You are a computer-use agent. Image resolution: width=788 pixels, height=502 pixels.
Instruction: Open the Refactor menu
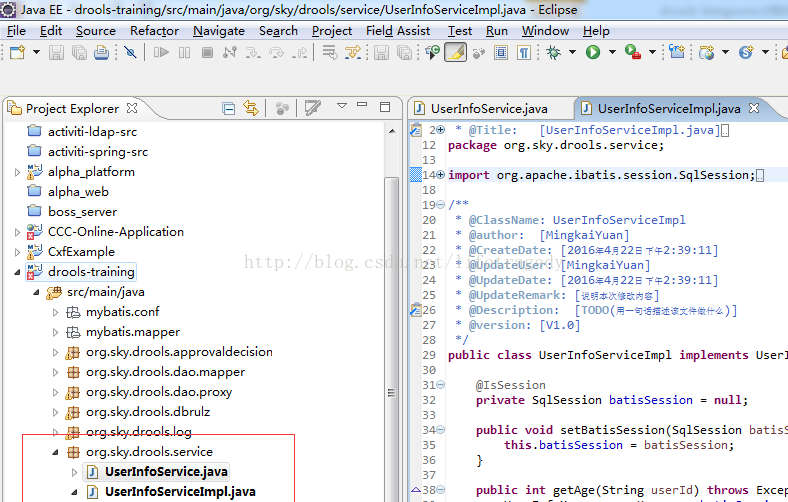[154, 31]
